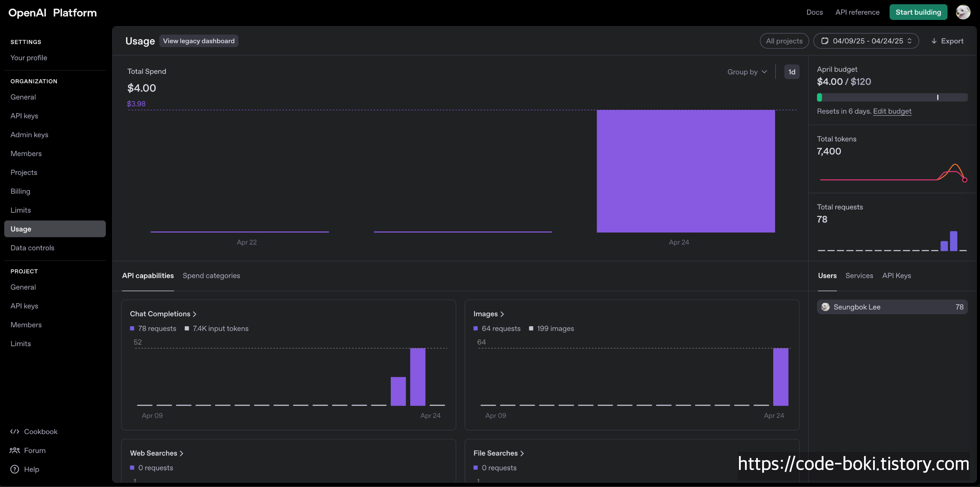
Task: Click Seungbok Lee's avatar in Users list
Action: (825, 307)
